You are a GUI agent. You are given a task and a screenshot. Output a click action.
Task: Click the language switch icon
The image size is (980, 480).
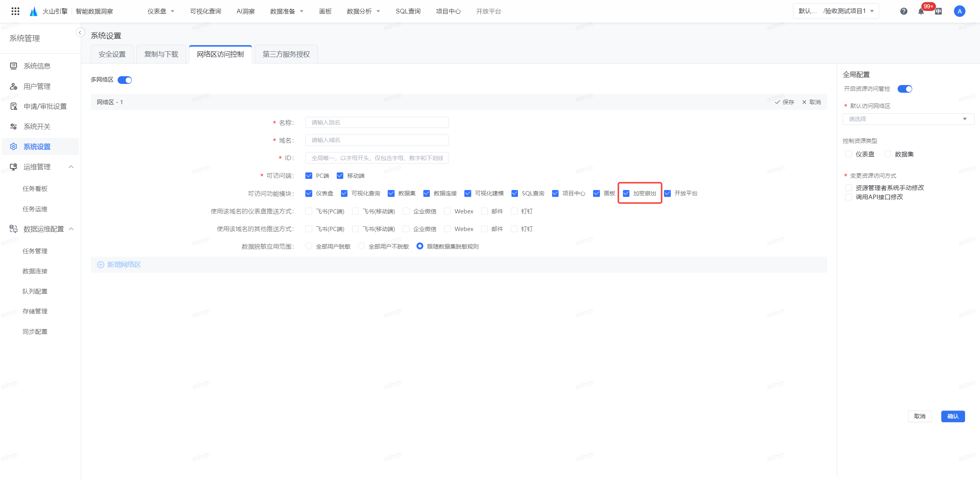(938, 11)
